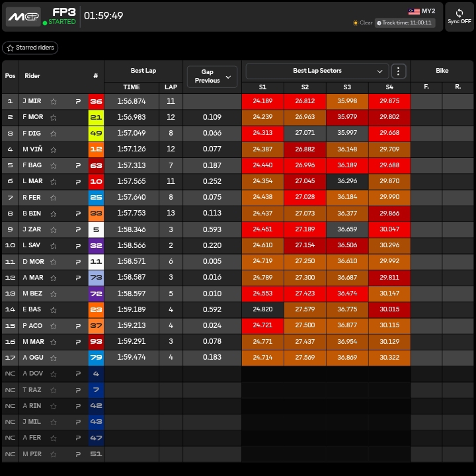This screenshot has width=476, height=476.
Task: Click the pit 'P' icon for F BAG
Action: 78,165
